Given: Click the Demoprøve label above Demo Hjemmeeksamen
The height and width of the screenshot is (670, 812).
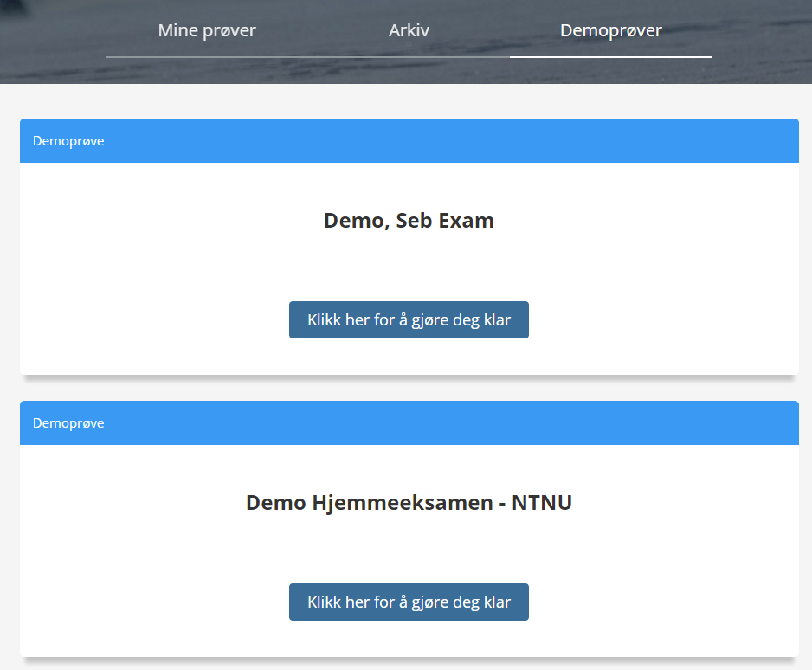Looking at the screenshot, I should [68, 423].
